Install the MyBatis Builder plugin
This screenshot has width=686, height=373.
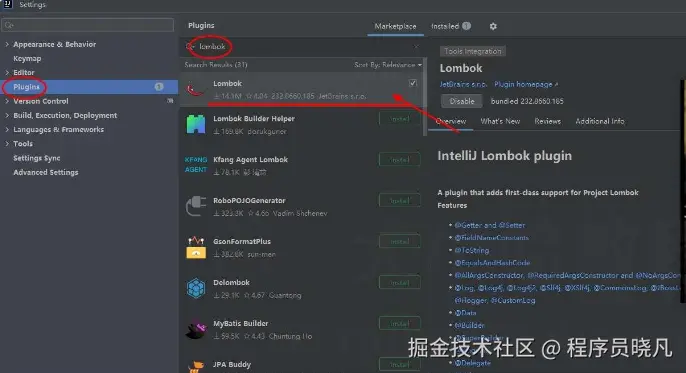[x=399, y=324]
